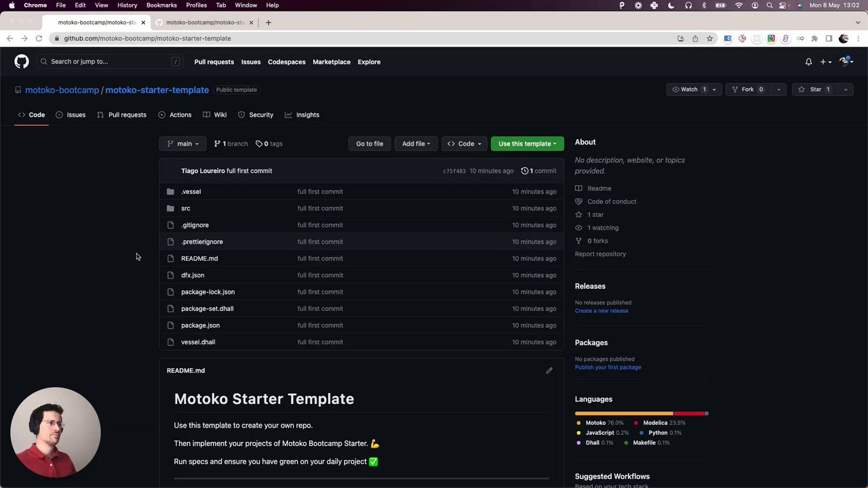
Task: Open the Chrome extensions puzzle icon
Action: tap(814, 39)
